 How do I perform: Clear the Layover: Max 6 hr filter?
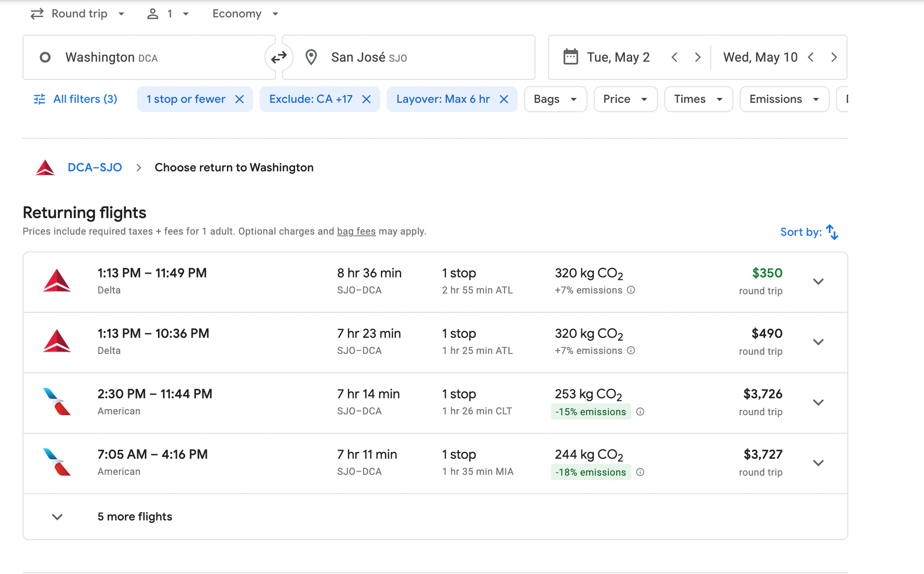(504, 99)
